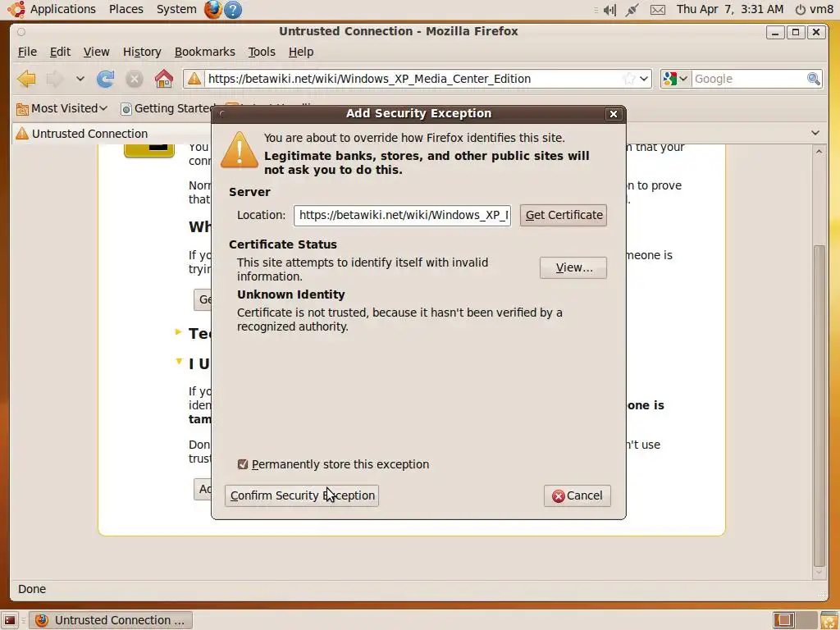Uncheck Permanently store this exception
This screenshot has height=630, width=840.
243,464
